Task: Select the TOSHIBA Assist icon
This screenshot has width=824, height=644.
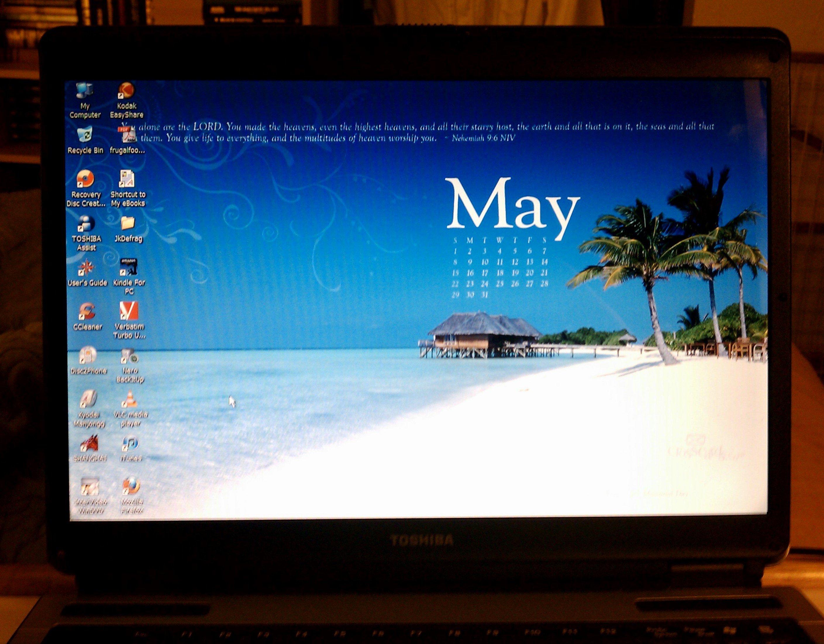Action: [86, 224]
